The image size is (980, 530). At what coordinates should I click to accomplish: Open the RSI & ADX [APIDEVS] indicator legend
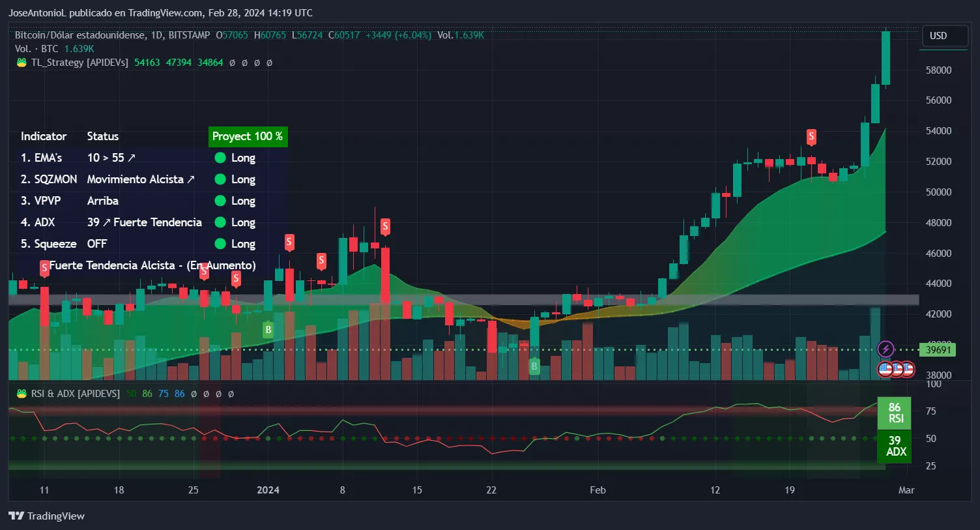pos(76,394)
